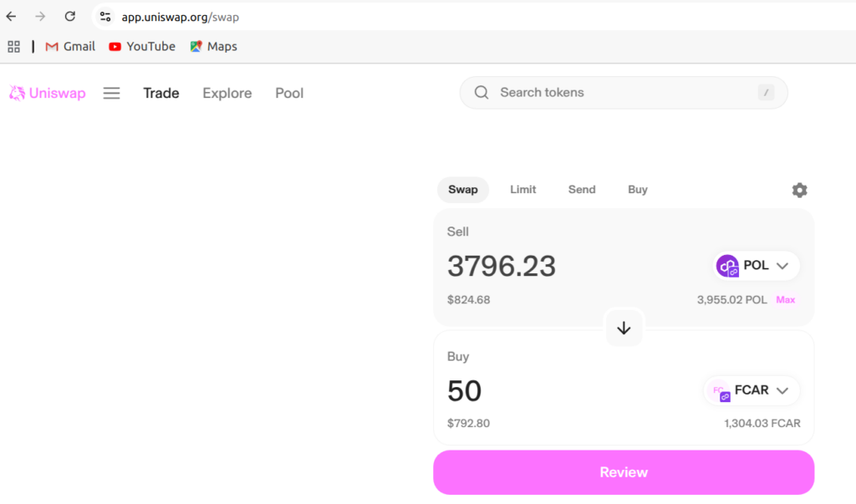This screenshot has height=504, width=856.
Task: Click the 1,304.03 FCAR balance text
Action: coord(762,423)
